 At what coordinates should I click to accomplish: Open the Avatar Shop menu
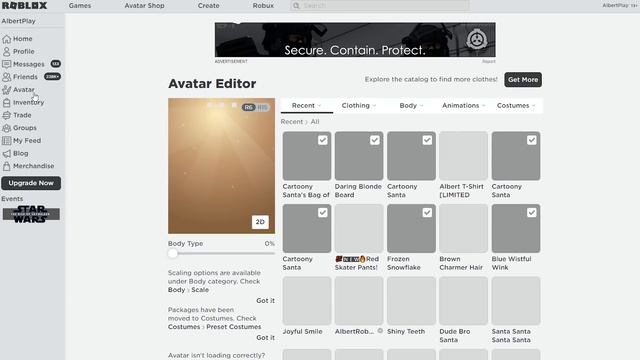pyautogui.click(x=144, y=6)
